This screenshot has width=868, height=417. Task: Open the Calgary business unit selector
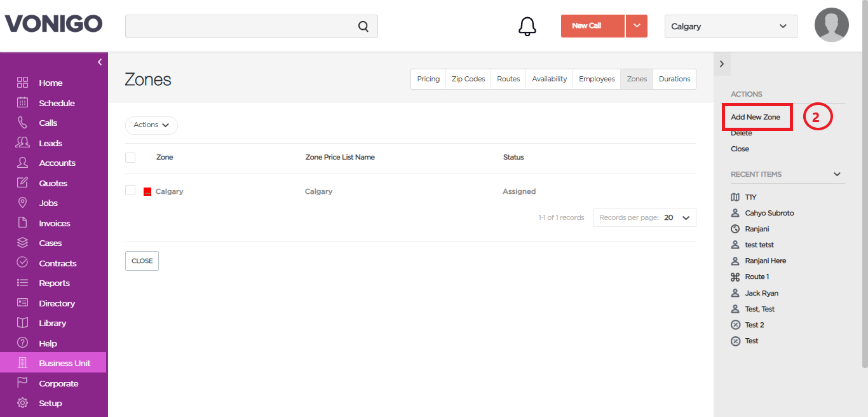point(731,26)
